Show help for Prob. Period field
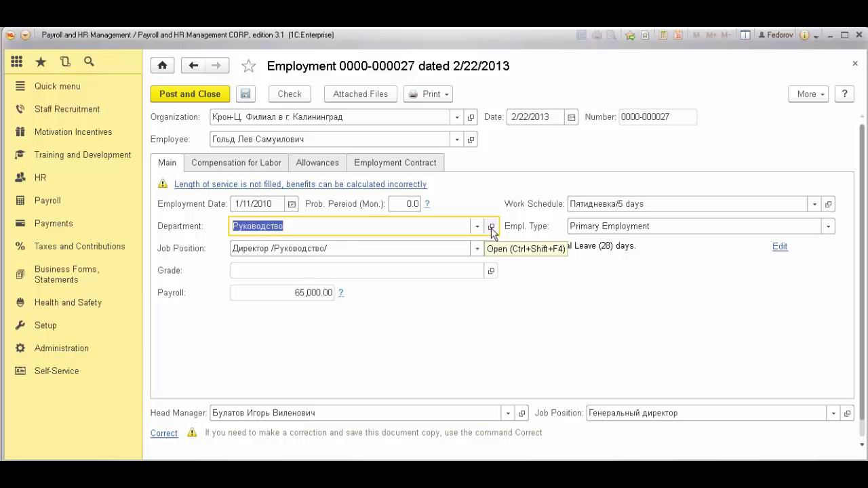Viewport: 868px width, 488px height. (427, 204)
